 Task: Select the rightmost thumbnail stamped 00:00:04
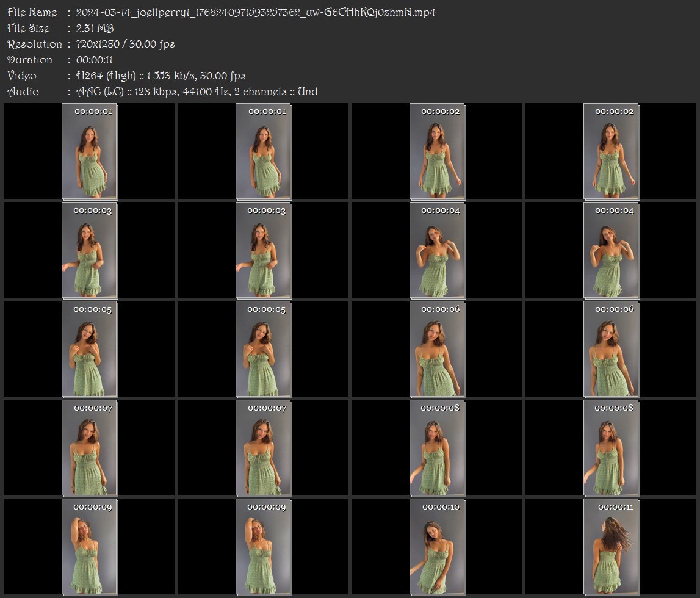click(x=612, y=250)
